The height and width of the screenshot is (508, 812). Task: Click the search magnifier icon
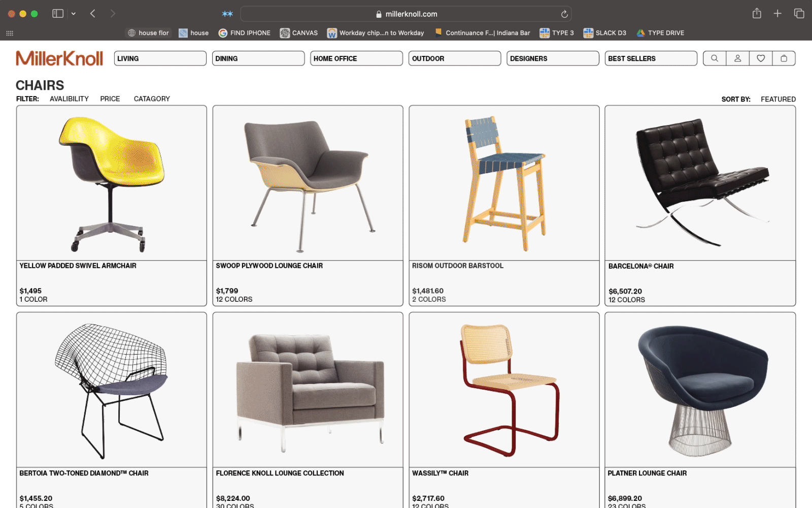(715, 58)
